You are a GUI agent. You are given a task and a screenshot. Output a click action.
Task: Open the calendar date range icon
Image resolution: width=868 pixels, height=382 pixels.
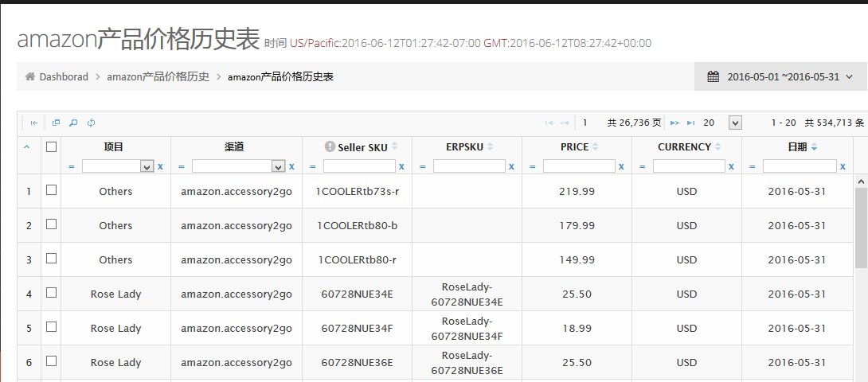coord(713,77)
